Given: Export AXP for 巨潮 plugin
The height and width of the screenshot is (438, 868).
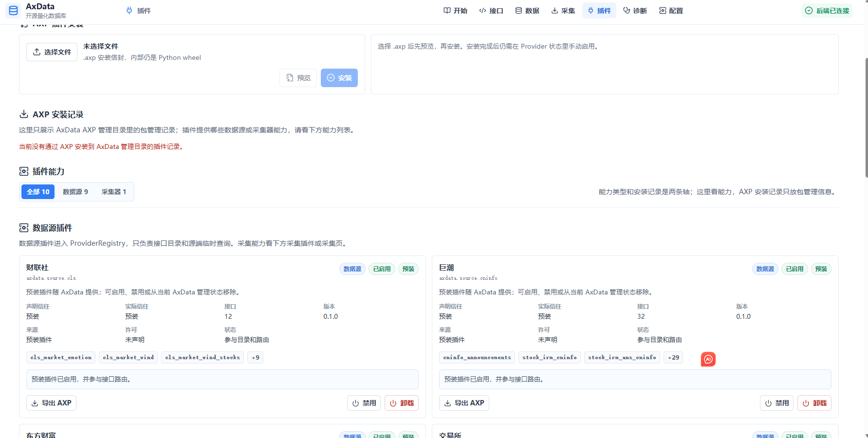Looking at the screenshot, I should [x=464, y=403].
